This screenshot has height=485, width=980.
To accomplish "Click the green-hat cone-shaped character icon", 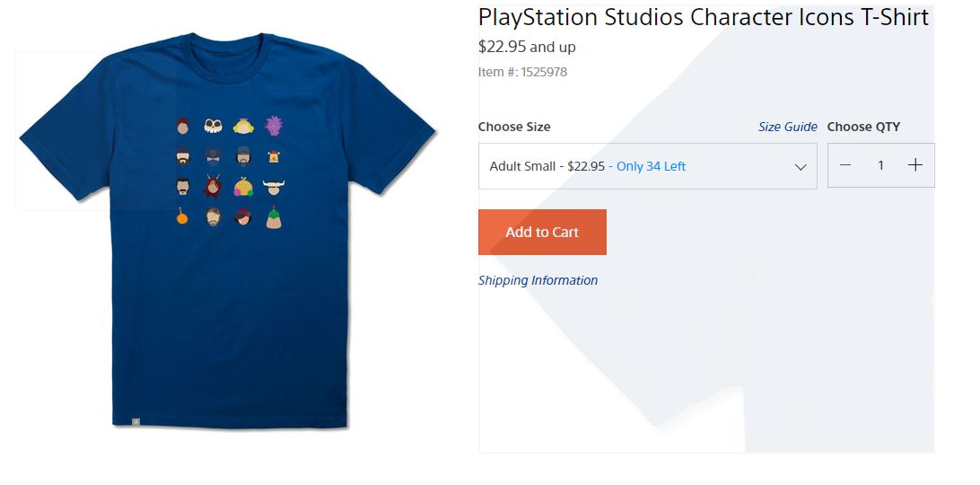I will pos(274,216).
